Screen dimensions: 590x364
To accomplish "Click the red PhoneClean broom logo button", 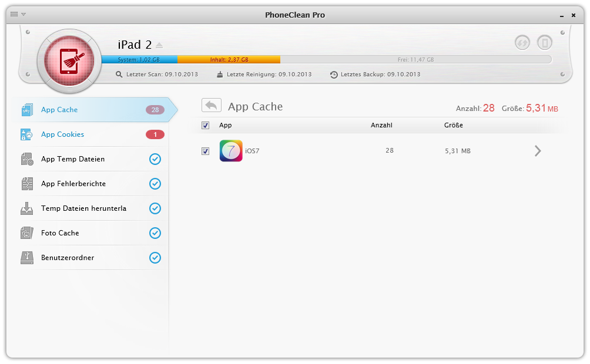I will pyautogui.click(x=69, y=61).
